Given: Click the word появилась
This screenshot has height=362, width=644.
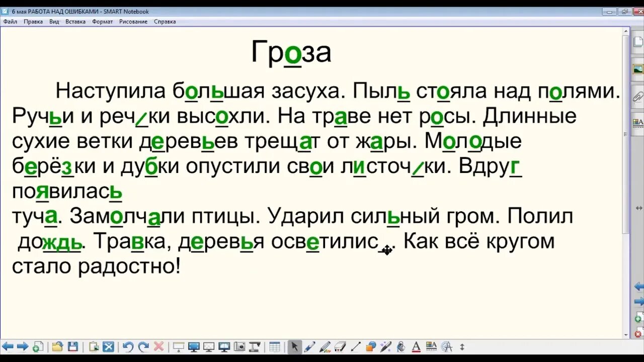Looking at the screenshot, I should point(67,192).
